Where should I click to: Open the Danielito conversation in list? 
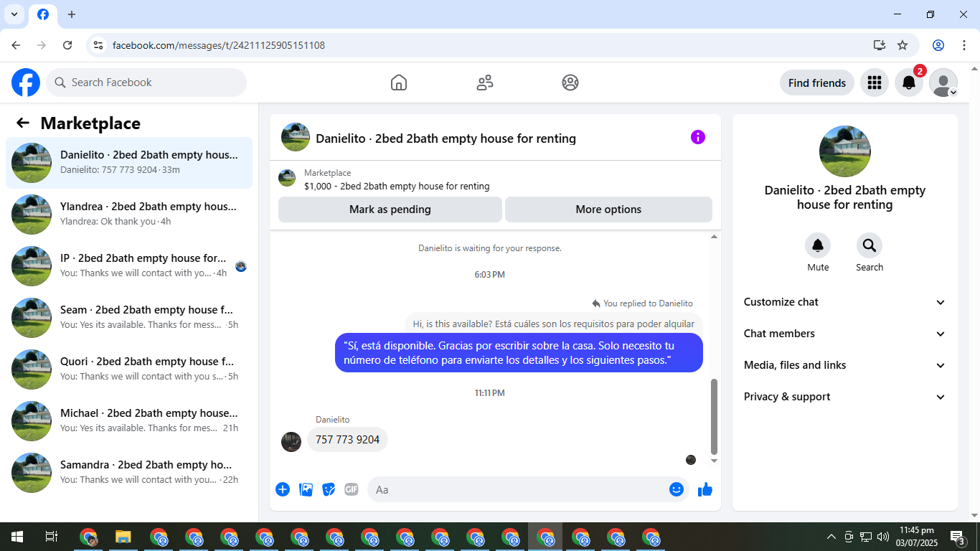(x=129, y=163)
